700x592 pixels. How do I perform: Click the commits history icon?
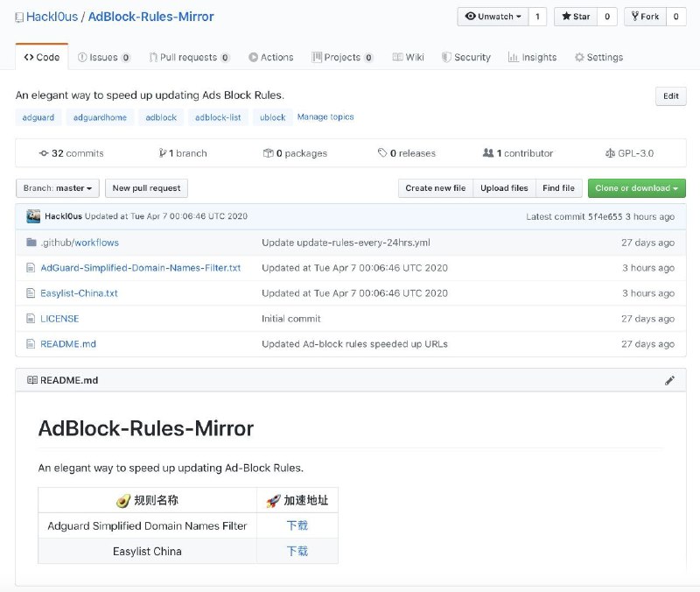pyautogui.click(x=44, y=153)
